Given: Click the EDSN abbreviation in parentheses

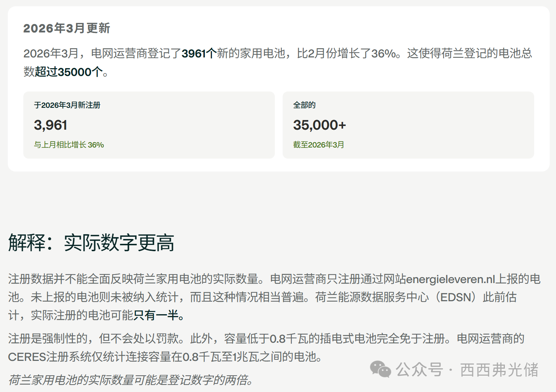Looking at the screenshot, I should tap(455, 297).
